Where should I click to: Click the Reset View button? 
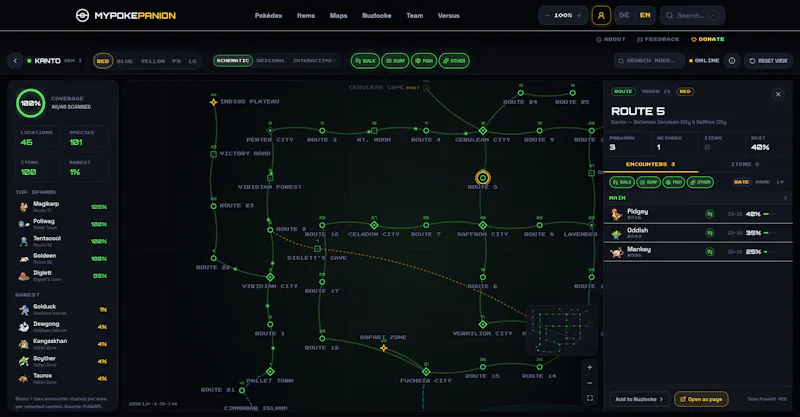point(768,61)
